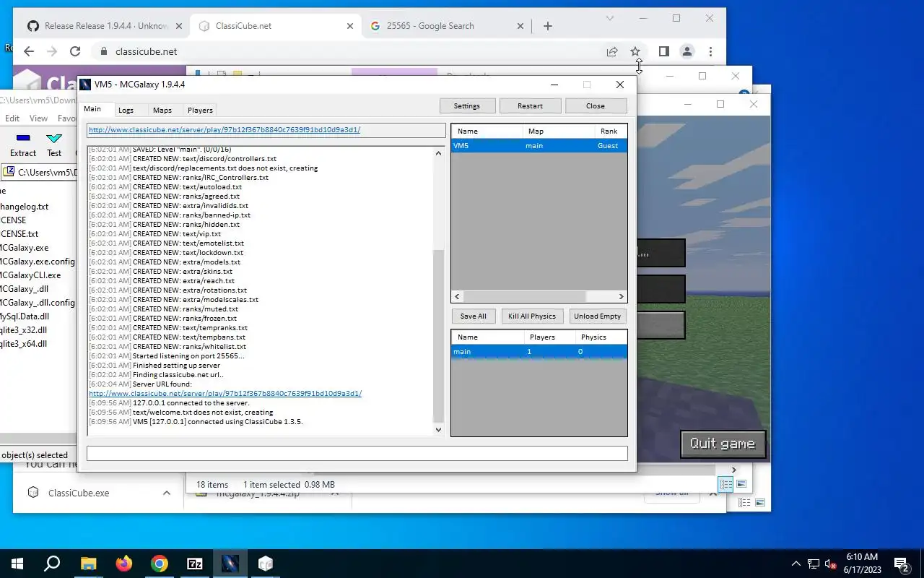The image size is (924, 578).
Task: Close the ClassiCube.net browser tab
Action: [350, 26]
